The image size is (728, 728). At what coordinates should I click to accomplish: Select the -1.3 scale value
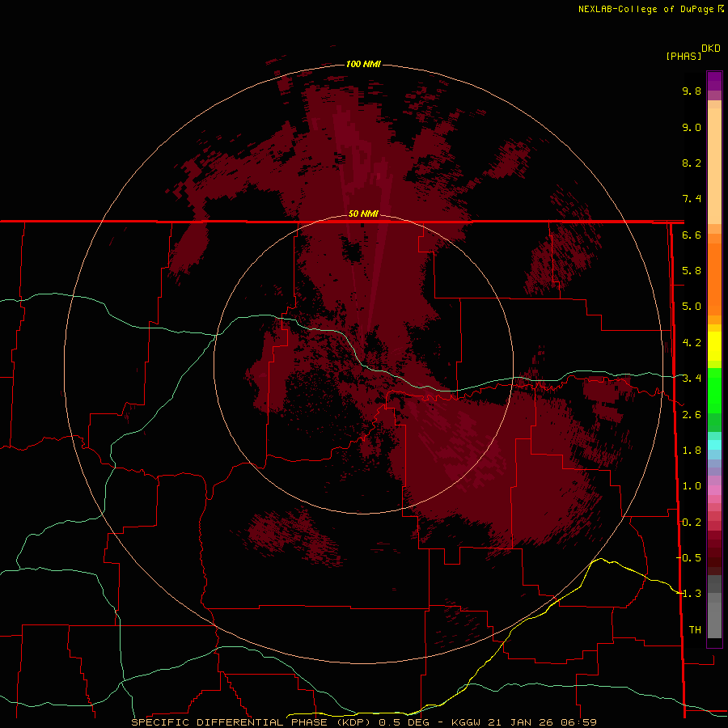[688, 594]
